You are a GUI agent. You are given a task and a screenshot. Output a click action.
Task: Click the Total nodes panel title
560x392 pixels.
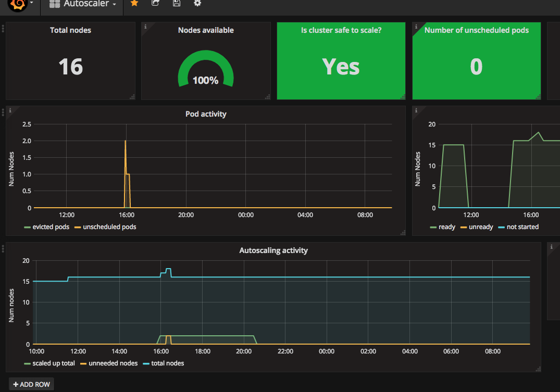(70, 30)
